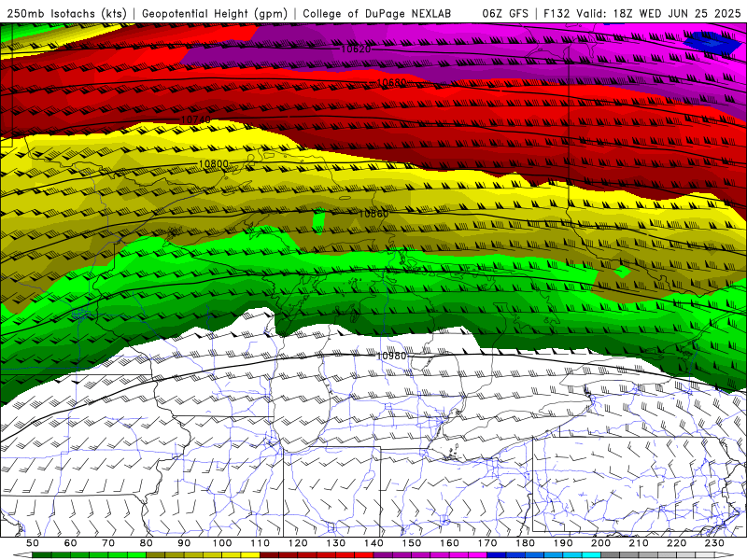Click the 60 value on the color scale

point(71,543)
